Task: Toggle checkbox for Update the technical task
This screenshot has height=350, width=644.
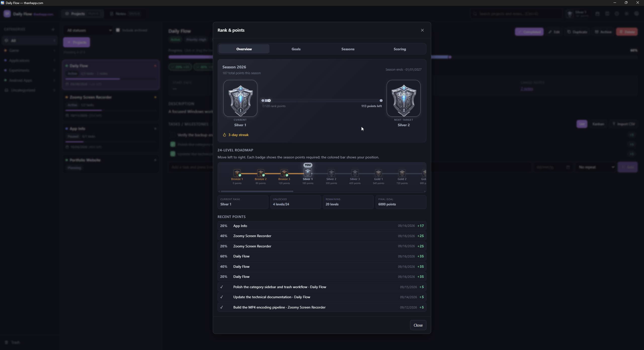Action: click(x=173, y=154)
